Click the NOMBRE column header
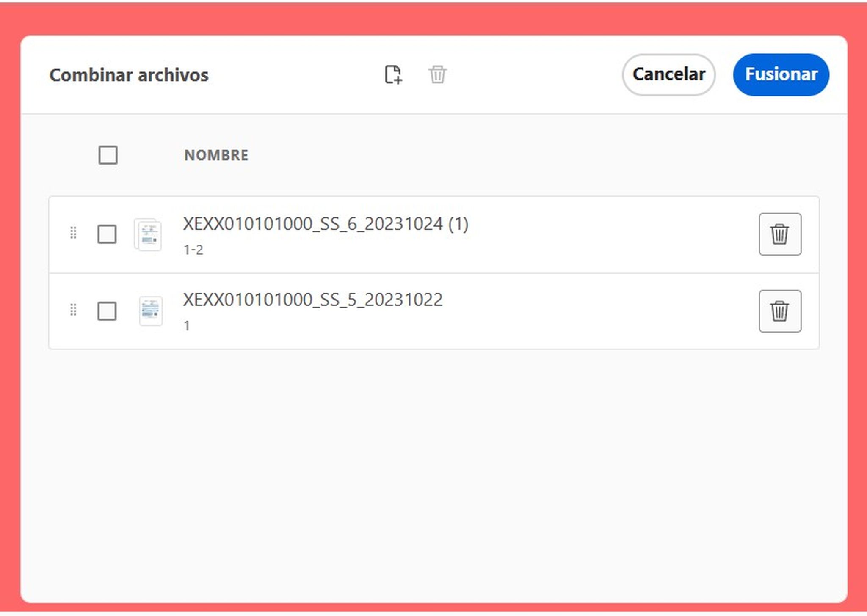Image resolution: width=867 pixels, height=616 pixels. point(217,155)
